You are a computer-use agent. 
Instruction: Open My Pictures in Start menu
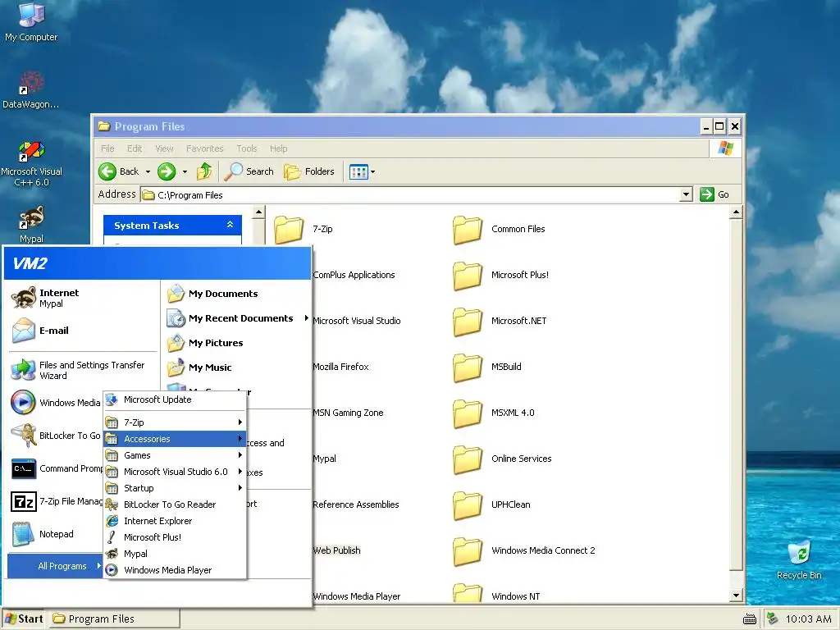point(235,343)
